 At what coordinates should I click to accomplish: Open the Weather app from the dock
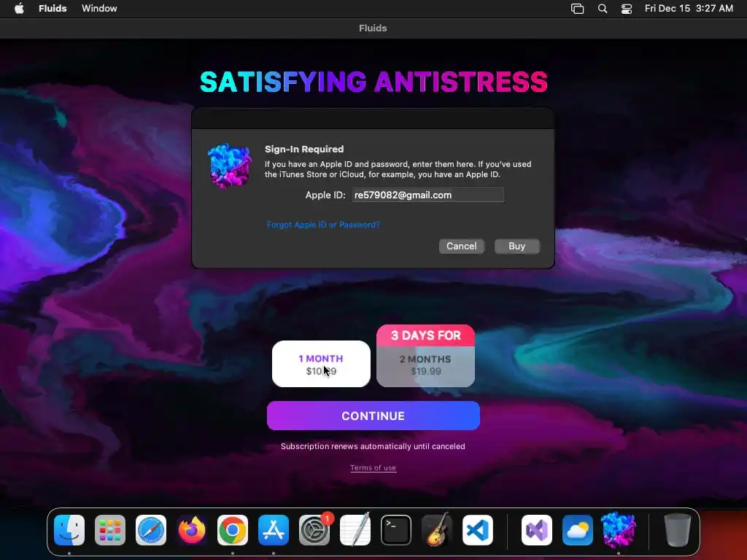[x=578, y=530]
